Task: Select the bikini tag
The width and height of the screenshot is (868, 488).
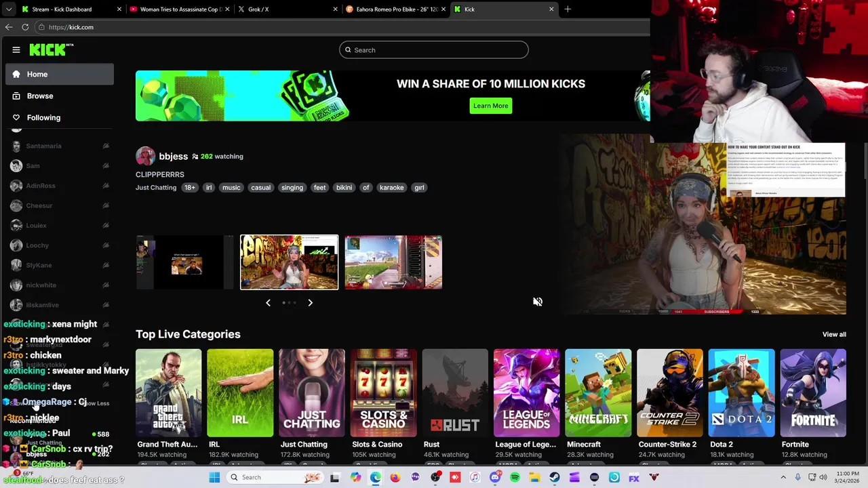Action: coord(344,188)
